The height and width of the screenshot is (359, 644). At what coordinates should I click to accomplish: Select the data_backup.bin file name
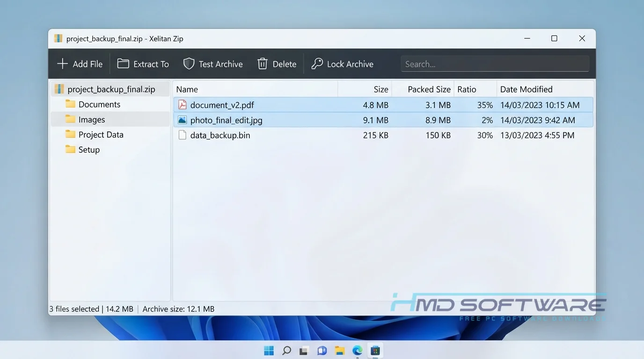coord(220,135)
